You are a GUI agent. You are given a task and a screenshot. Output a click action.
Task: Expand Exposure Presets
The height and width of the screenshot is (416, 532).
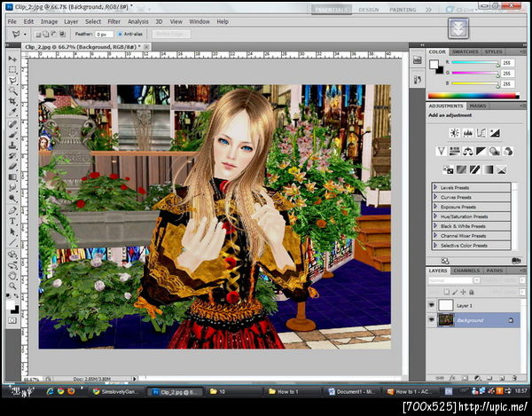[435, 207]
